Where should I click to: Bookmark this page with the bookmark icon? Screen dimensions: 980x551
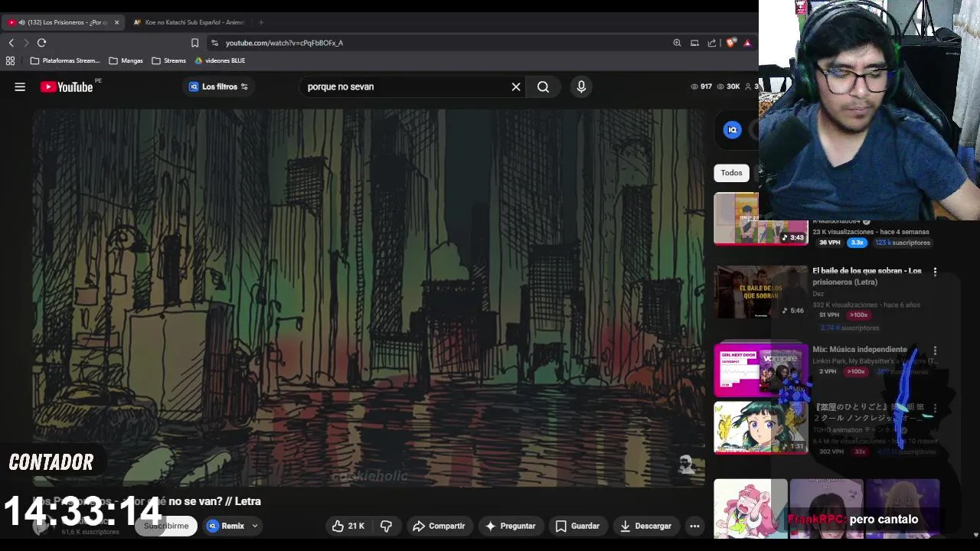(194, 43)
